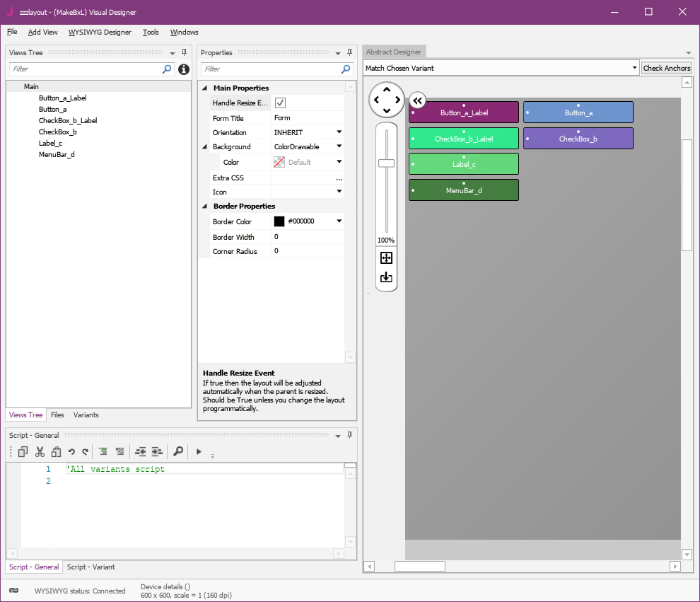Click the Views Tree info icon
The height and width of the screenshot is (602, 700).
tap(183, 69)
